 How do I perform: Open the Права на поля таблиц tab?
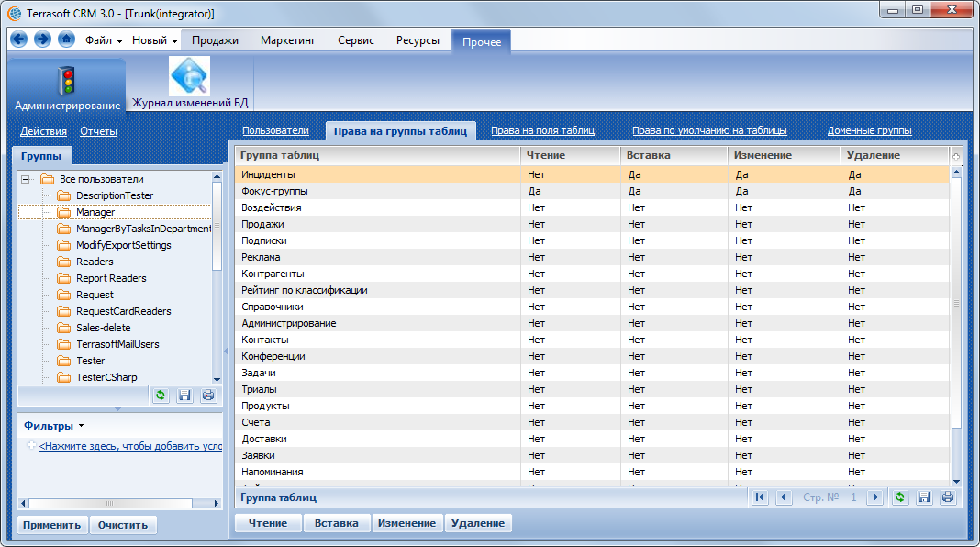tap(542, 130)
